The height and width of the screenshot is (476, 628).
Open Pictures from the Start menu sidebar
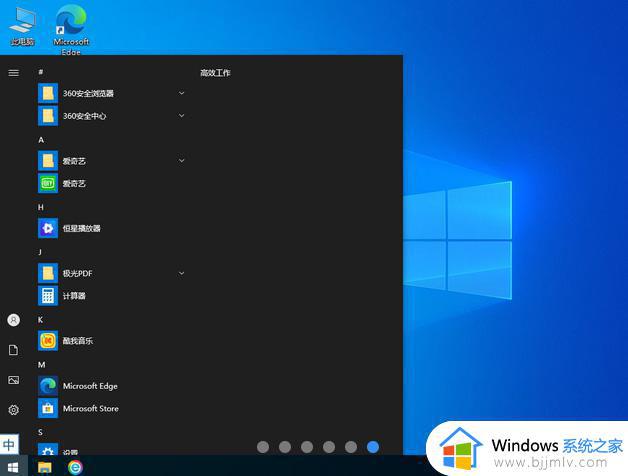pyautogui.click(x=13, y=380)
